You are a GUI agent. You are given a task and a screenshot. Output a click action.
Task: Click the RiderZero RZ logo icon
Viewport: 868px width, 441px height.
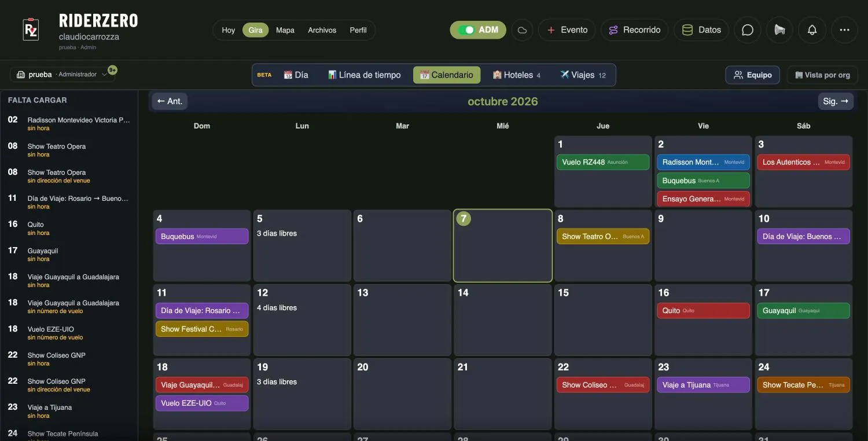click(x=31, y=30)
